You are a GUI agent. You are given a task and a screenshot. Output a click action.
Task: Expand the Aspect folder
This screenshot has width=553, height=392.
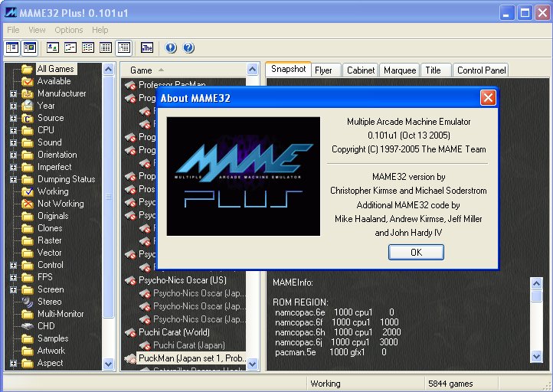coord(13,363)
